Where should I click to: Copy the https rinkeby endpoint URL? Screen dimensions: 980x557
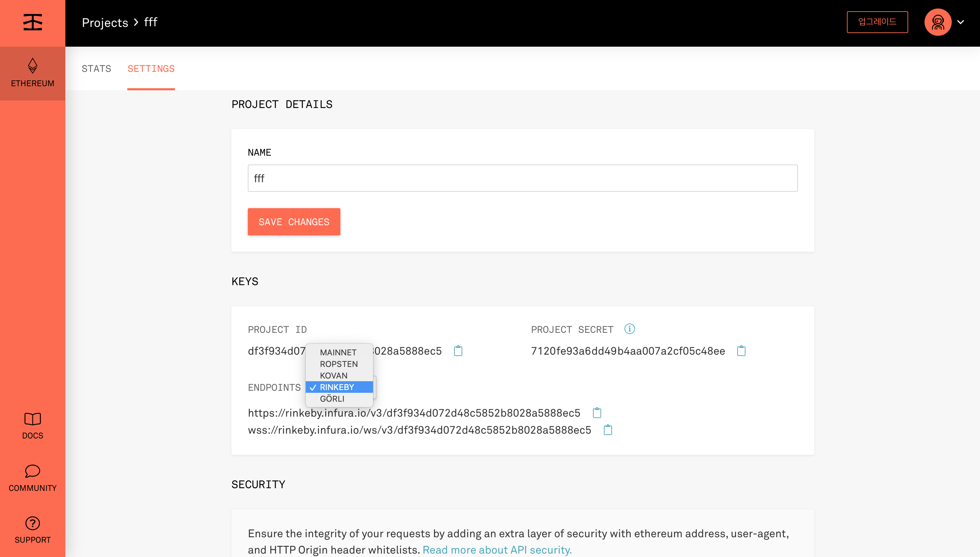click(x=597, y=413)
